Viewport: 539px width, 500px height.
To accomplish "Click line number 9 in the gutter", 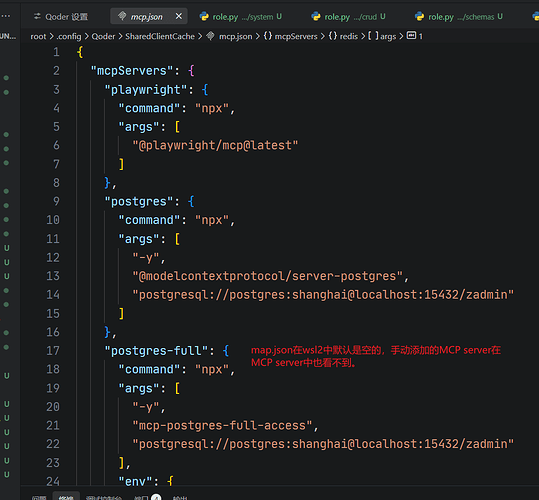I will click(x=56, y=201).
